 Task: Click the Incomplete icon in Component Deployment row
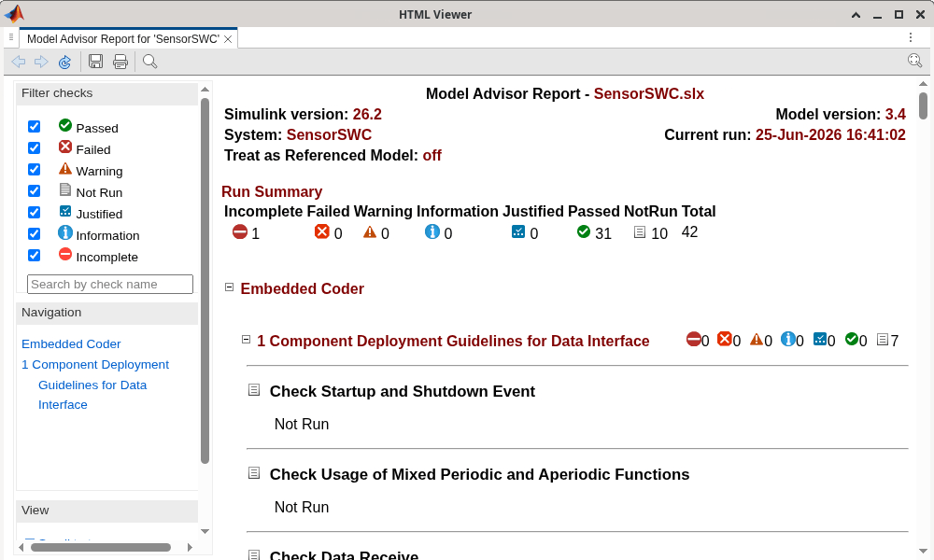point(693,339)
